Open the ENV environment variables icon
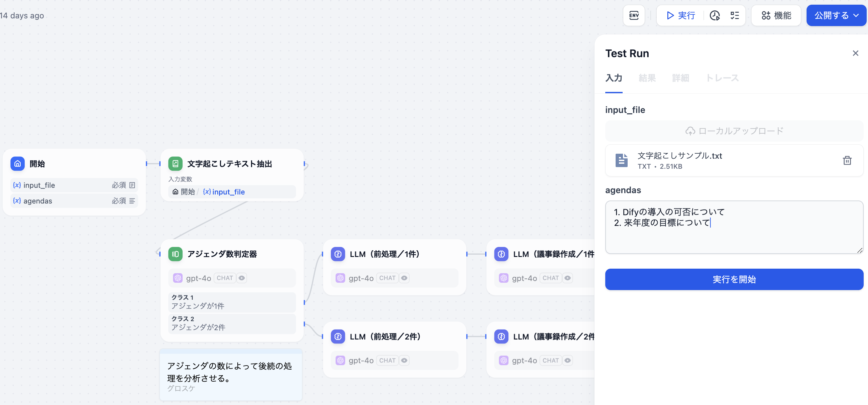 [634, 15]
